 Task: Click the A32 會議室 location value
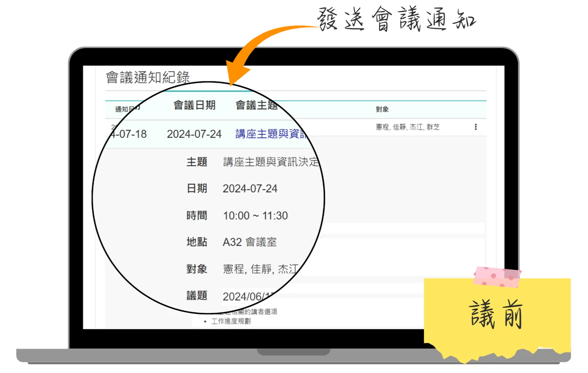[250, 242]
